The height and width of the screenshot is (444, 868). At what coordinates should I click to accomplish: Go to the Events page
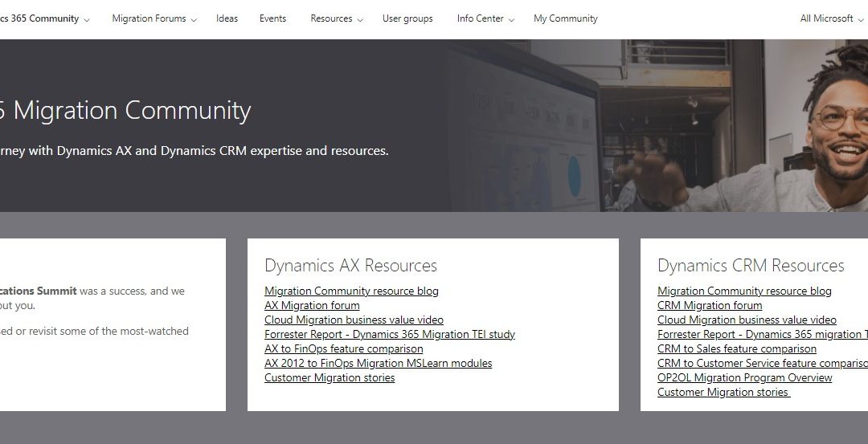tap(273, 18)
